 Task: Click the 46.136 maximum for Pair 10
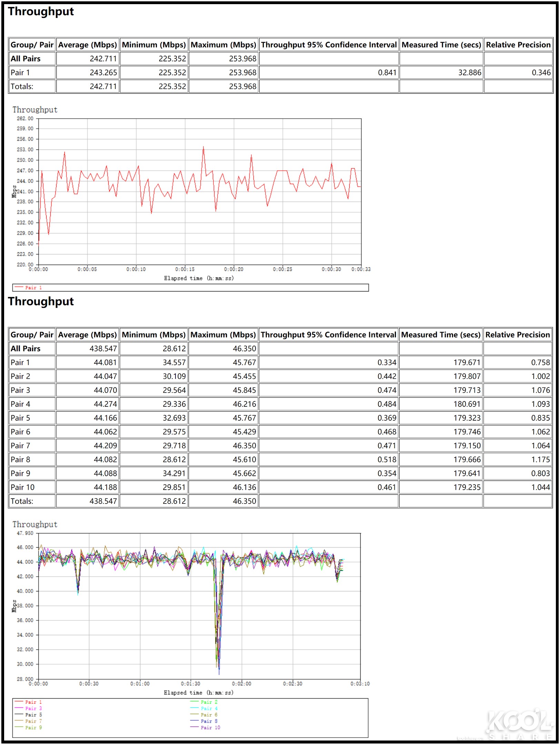pos(244,487)
